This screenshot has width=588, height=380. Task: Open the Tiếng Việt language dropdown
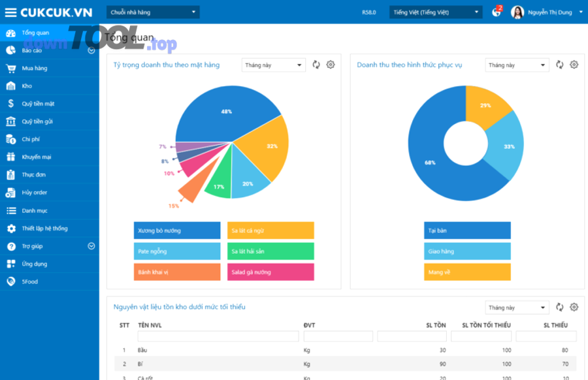coord(436,12)
